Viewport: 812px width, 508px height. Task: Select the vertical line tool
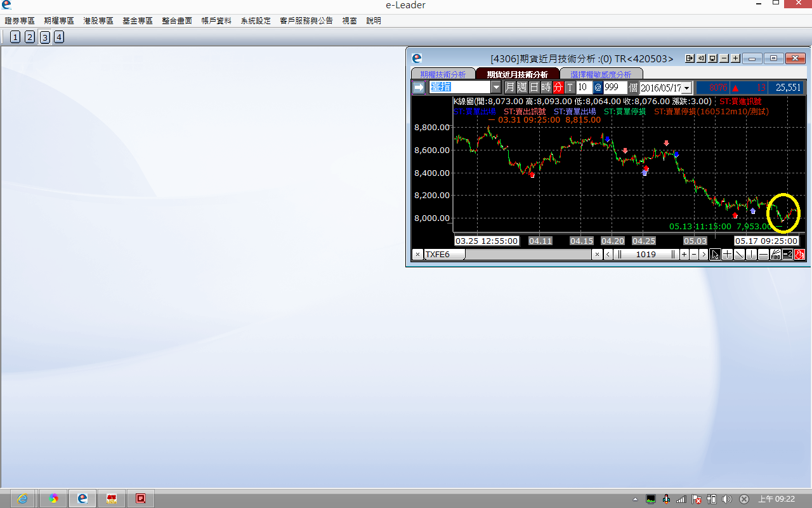(x=751, y=255)
